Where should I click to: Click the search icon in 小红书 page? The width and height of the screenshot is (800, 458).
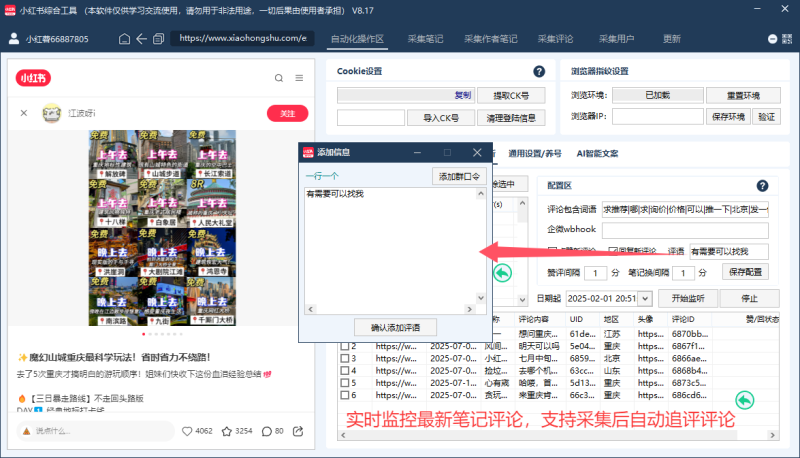pyautogui.click(x=279, y=78)
